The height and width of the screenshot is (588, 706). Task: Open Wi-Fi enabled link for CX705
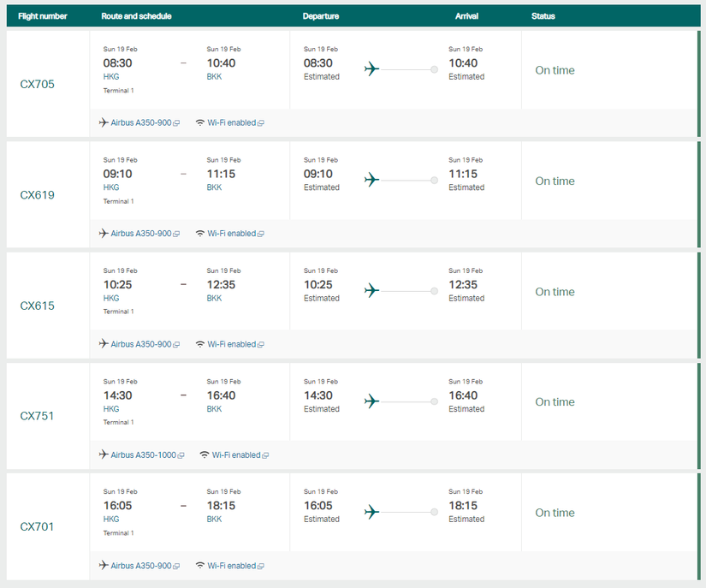coord(231,122)
